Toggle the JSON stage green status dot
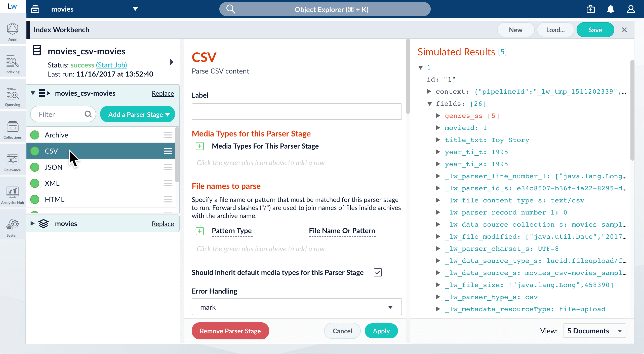Image resolution: width=644 pixels, height=354 pixels. (x=35, y=167)
